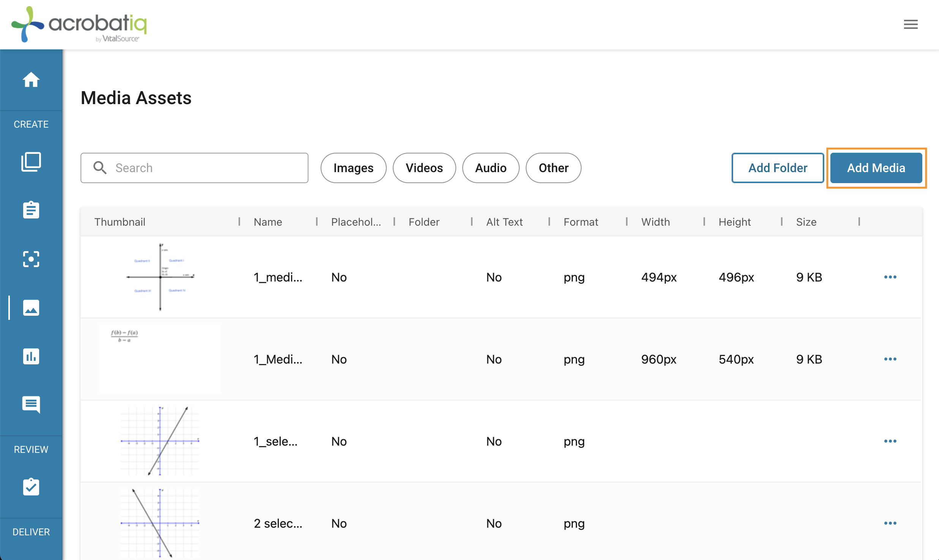Image resolution: width=939 pixels, height=560 pixels.
Task: Go to the Home icon in sidebar
Action: click(x=31, y=80)
